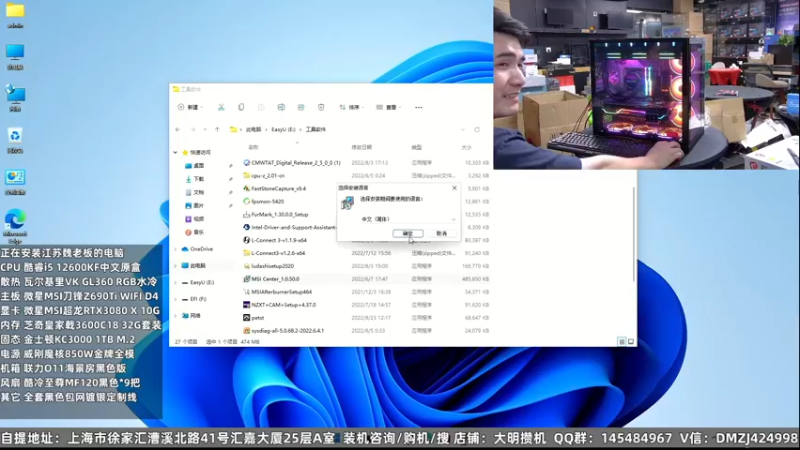Open the recent locations chevron beside forward arrow
800x450 pixels.
click(205, 130)
